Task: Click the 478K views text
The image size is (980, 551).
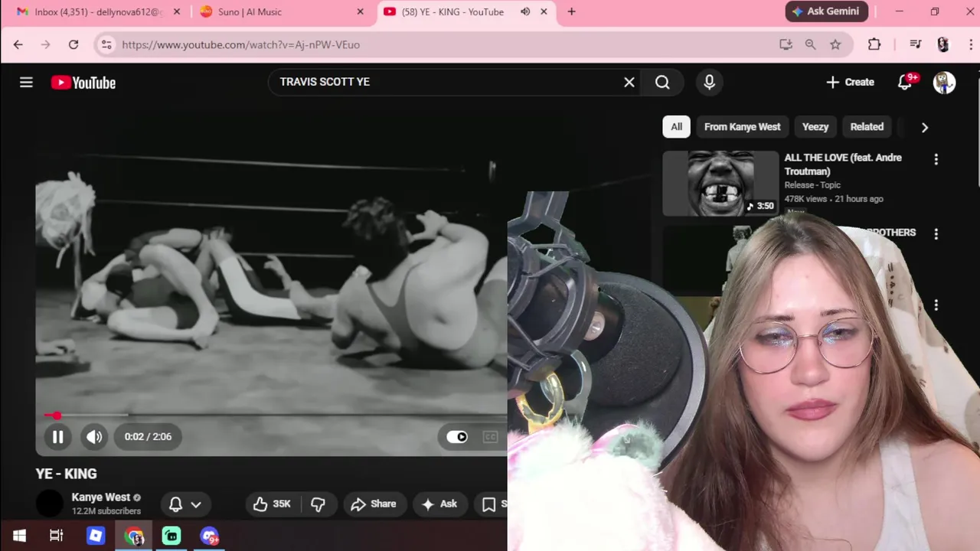Action: tap(805, 199)
